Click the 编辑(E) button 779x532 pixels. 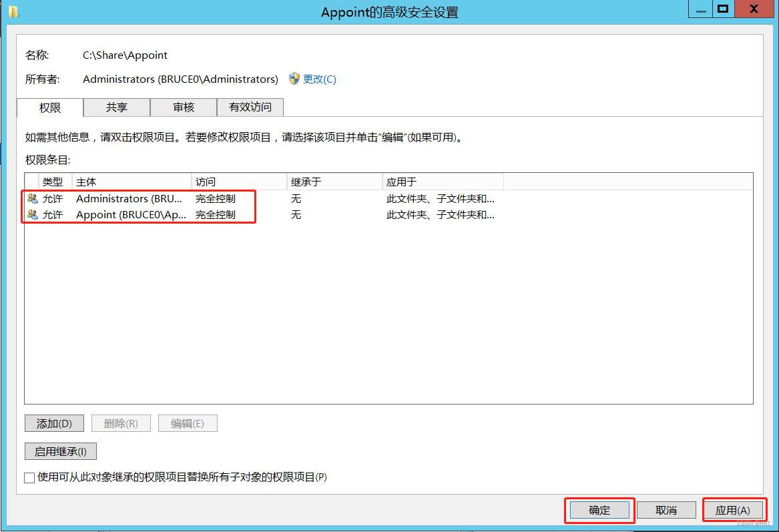click(x=188, y=423)
